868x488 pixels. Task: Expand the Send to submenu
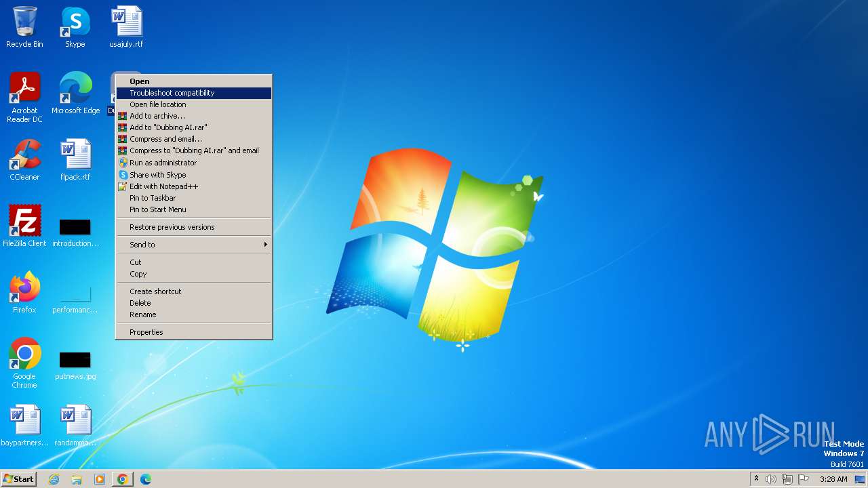(x=194, y=245)
